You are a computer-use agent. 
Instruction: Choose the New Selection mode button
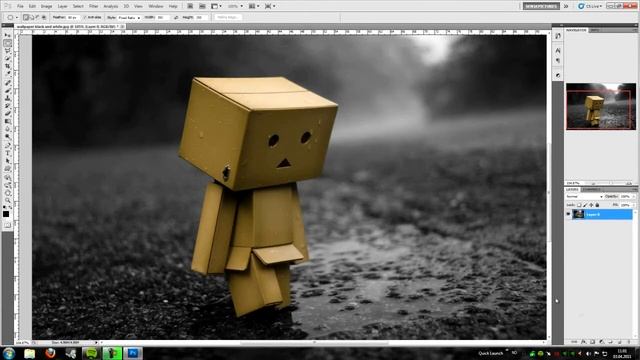pos(26,18)
